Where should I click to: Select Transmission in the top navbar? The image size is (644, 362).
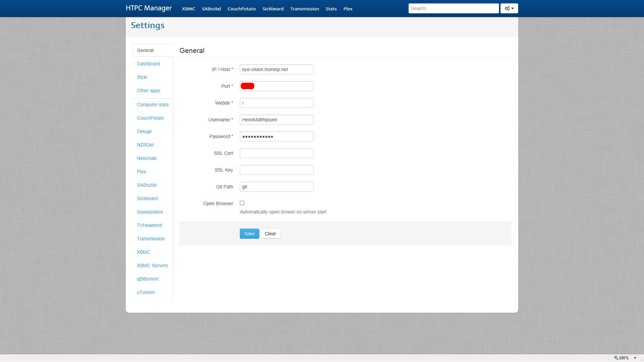tap(305, 9)
